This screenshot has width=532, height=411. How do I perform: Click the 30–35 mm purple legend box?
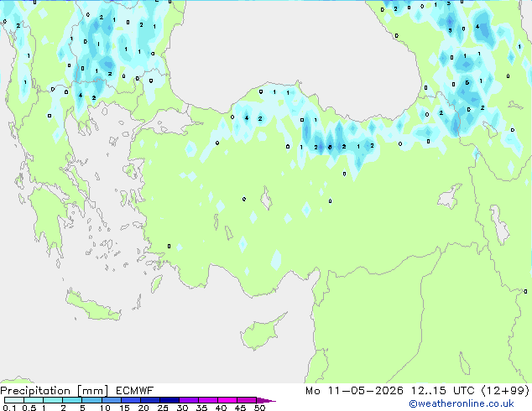188,400
